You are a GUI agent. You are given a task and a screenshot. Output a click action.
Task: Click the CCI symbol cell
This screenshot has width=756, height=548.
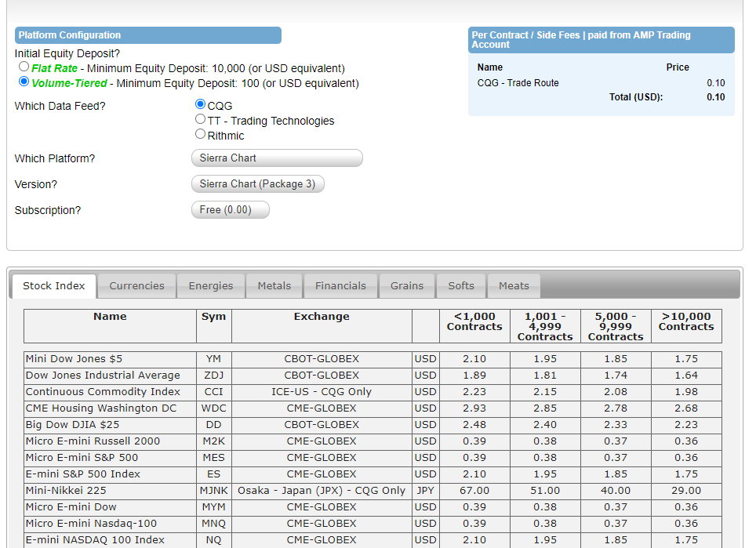click(213, 392)
